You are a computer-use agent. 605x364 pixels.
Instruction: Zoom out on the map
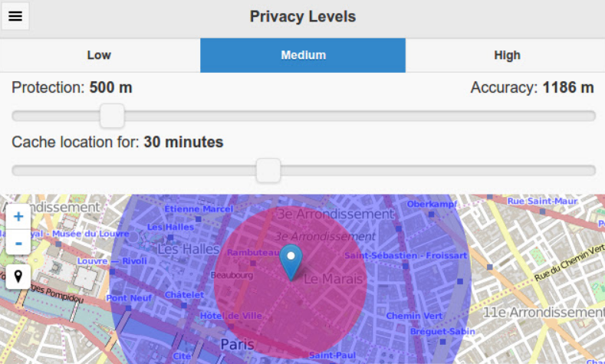(x=18, y=242)
